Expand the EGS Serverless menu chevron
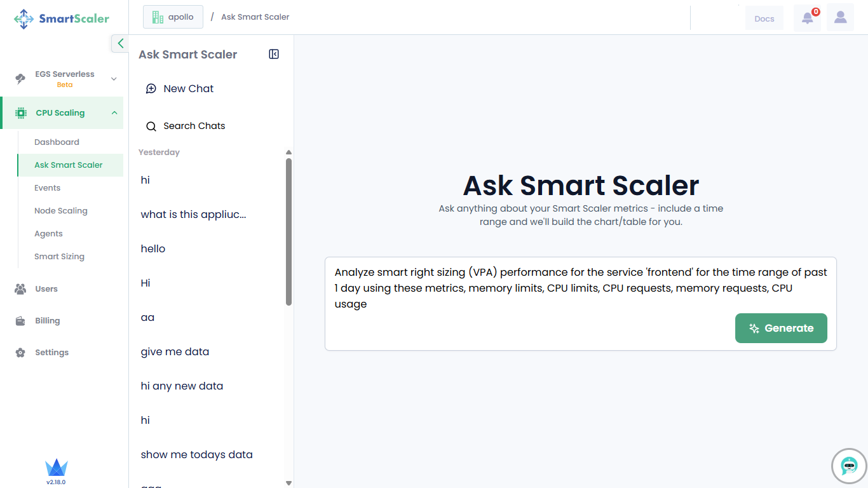Viewport: 868px width, 488px height. click(x=114, y=79)
